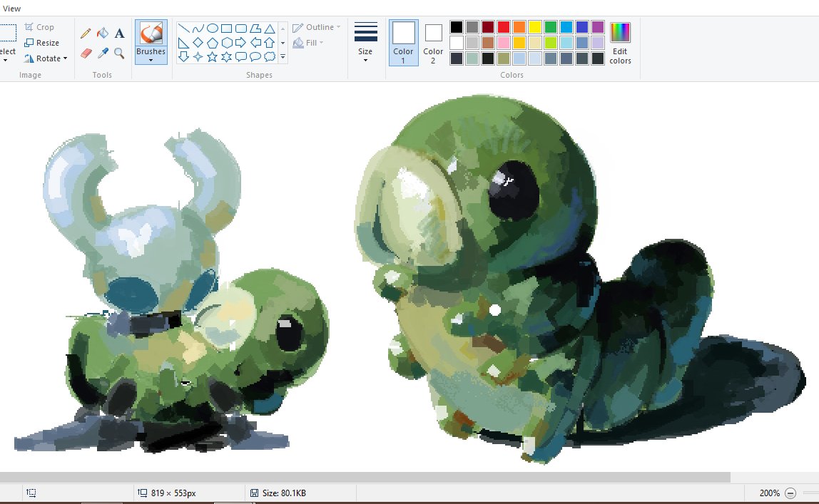The image size is (819, 504).
Task: Go to previous row in Shapes gallery
Action: (x=283, y=29)
